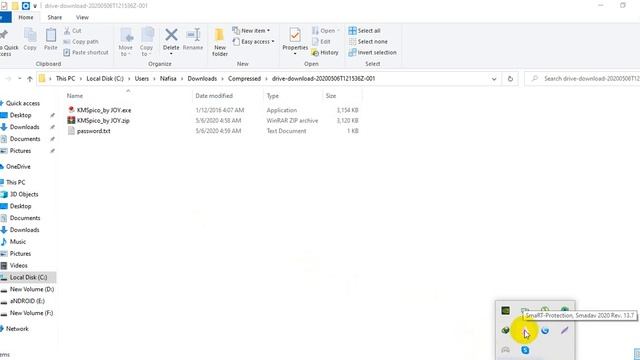This screenshot has height=360, width=640.
Task: Click Select all
Action: point(364,31)
